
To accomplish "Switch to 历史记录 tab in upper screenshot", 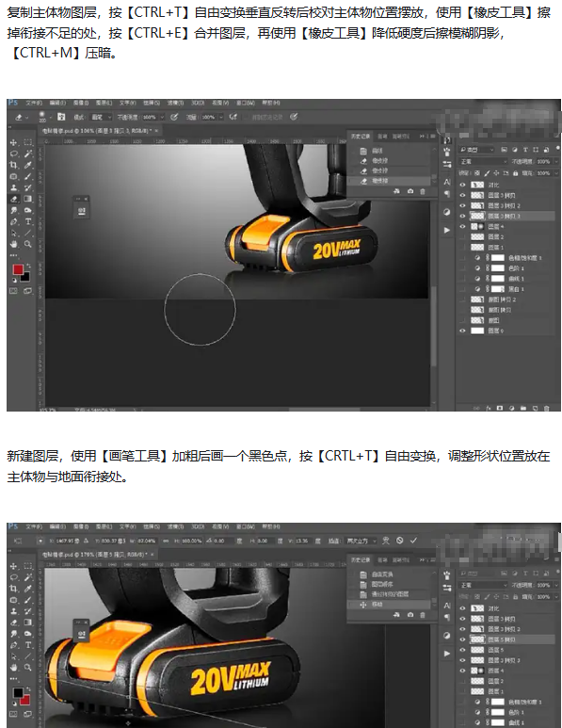I will 361,136.
